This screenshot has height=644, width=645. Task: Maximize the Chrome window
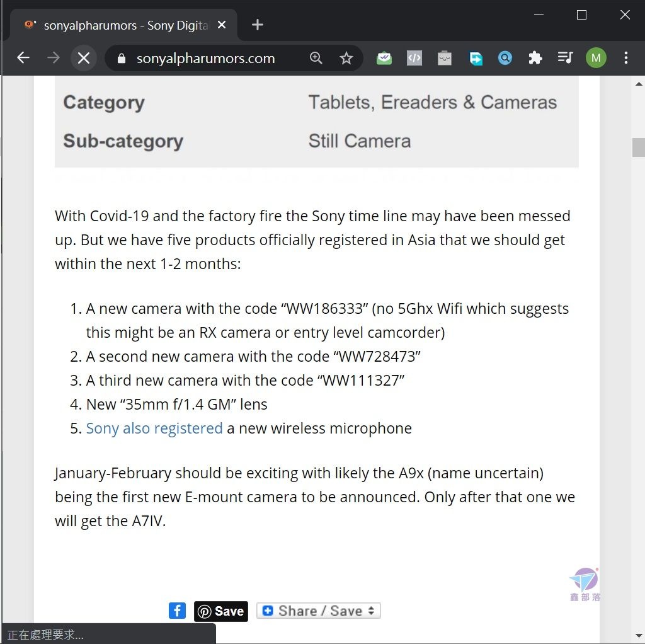(x=581, y=15)
